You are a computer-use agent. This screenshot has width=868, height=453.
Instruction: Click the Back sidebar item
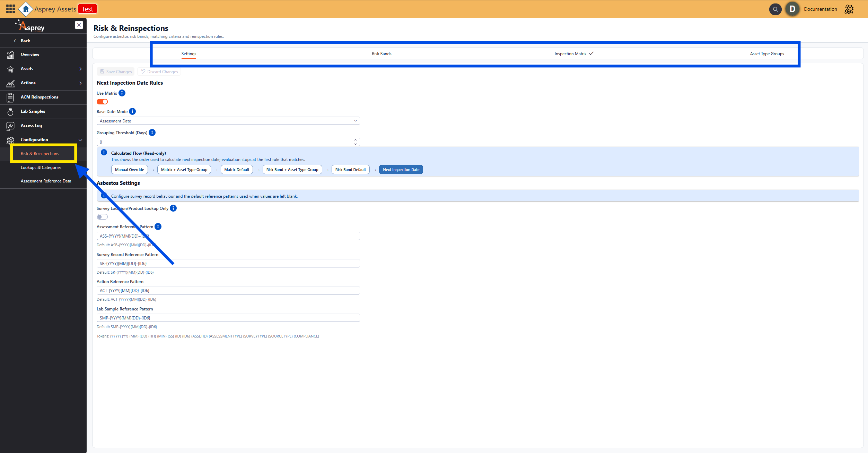click(x=25, y=41)
